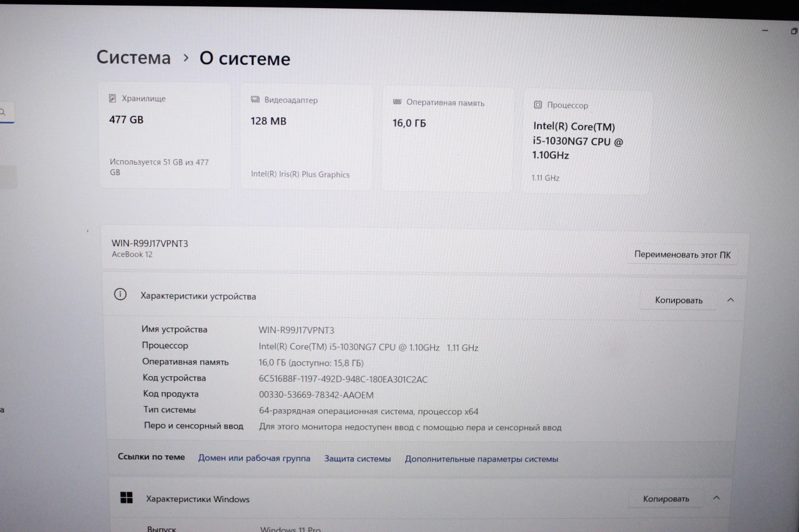Click the Видеоадаптер card title
Viewport: 799px width, 532px height.
[x=291, y=100]
